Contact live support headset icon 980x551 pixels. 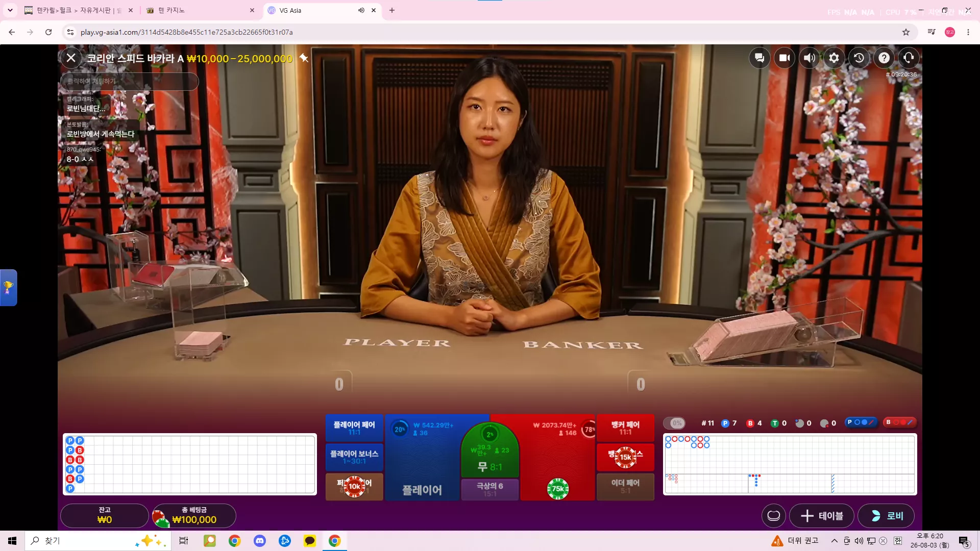909,58
